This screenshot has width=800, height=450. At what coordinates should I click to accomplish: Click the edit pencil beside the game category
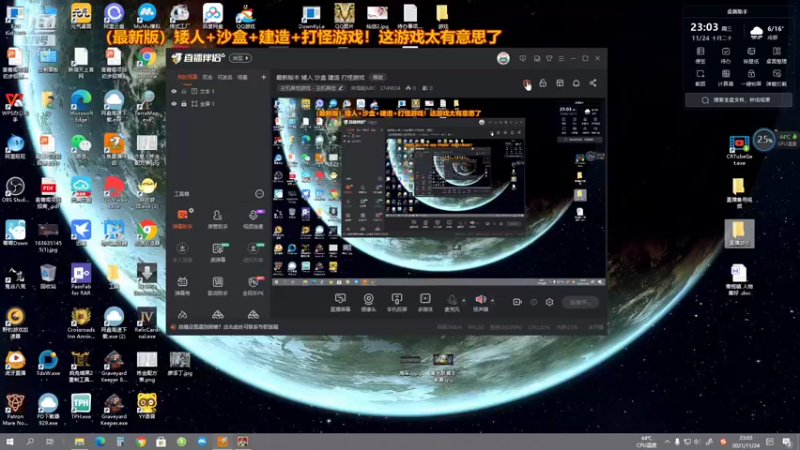(341, 88)
